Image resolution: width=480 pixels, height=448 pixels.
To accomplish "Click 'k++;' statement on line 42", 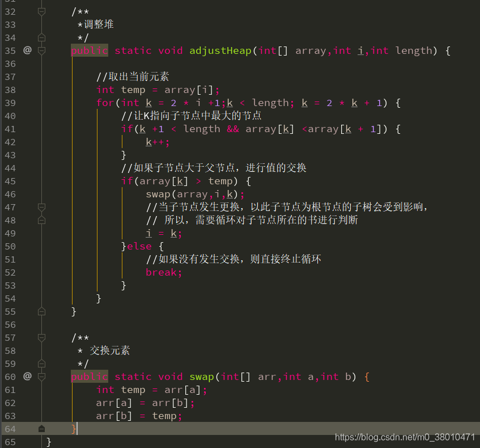I will click(x=158, y=142).
